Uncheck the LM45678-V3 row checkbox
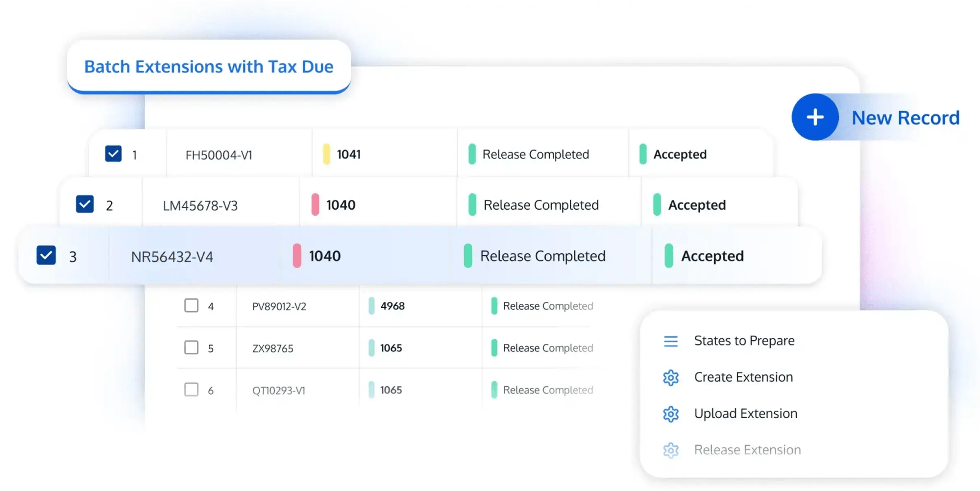 [84, 204]
